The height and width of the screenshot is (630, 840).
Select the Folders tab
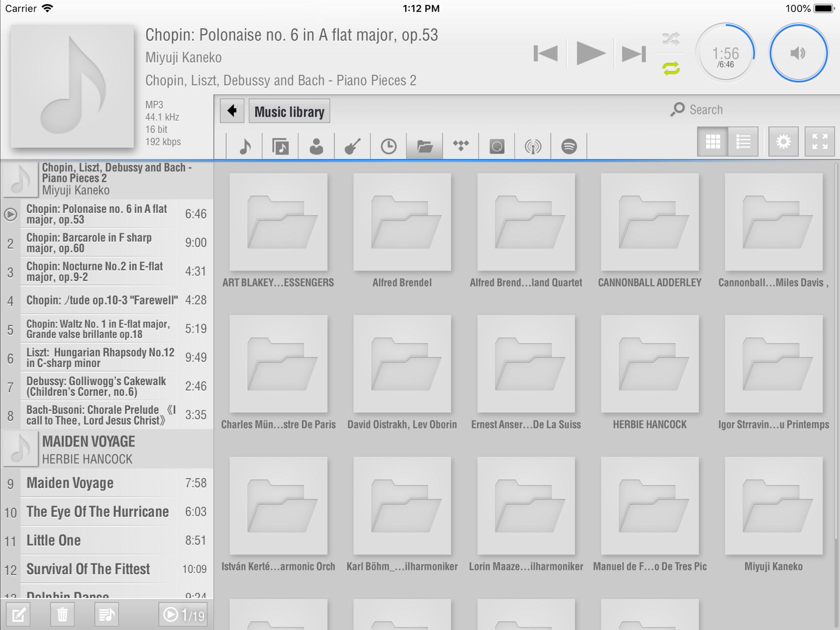425,146
